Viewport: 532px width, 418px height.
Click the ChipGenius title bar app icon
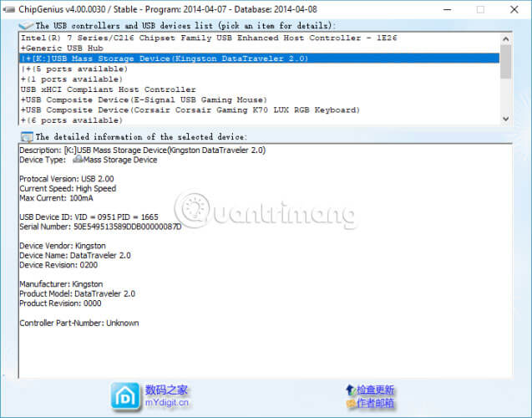tap(9, 9)
